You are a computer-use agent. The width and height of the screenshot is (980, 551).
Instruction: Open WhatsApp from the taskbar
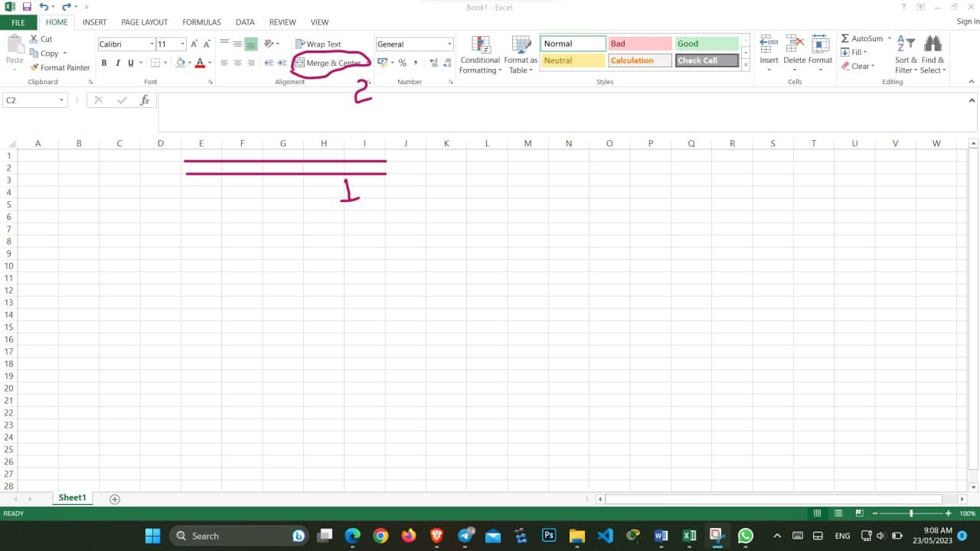tap(745, 536)
